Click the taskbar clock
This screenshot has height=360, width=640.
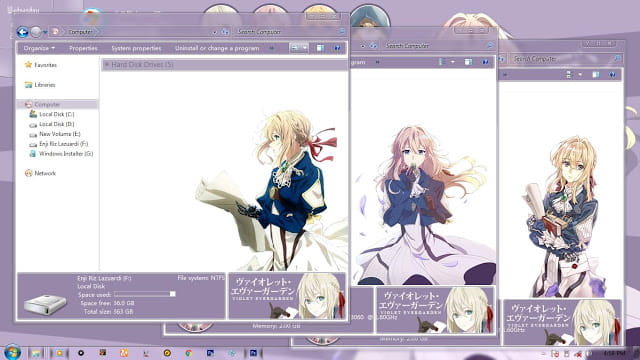pyautogui.click(x=614, y=353)
